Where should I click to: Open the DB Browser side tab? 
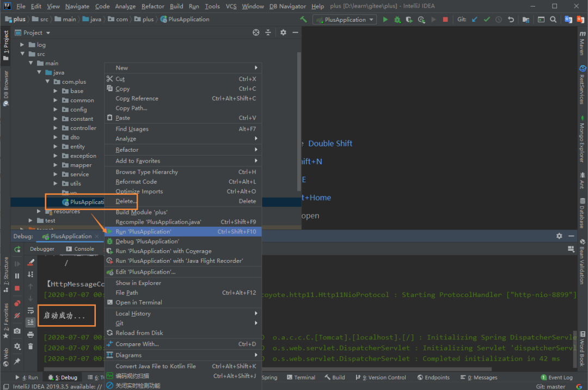(5, 89)
